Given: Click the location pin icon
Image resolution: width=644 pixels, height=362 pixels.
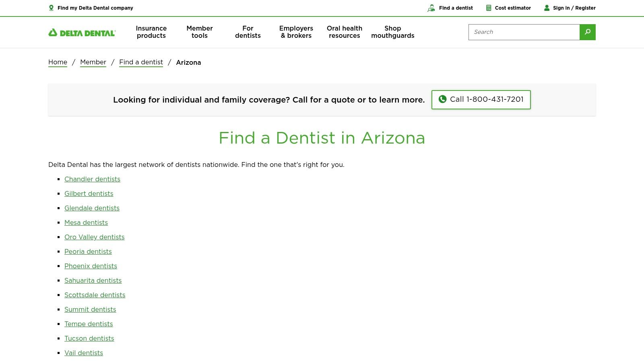Looking at the screenshot, I should pos(51,8).
